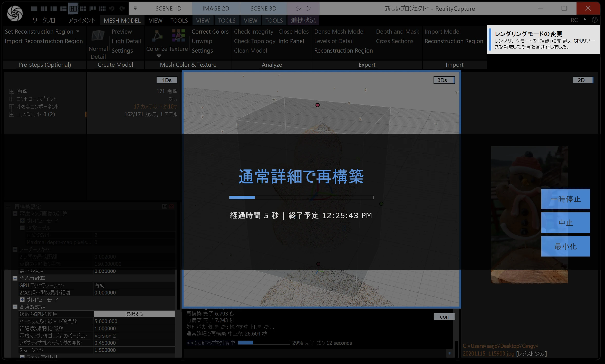
Task: Click the RealityCapture logo icon
Action: tap(15, 13)
